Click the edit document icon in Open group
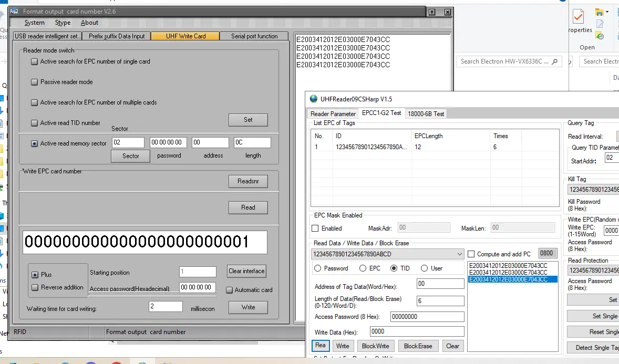The width and height of the screenshot is (619, 364). [x=600, y=24]
